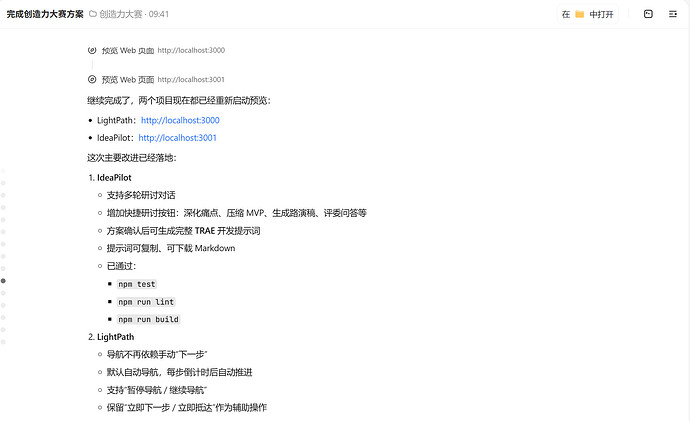Click the '预览 Web 页面' label for localhost:3001
Viewport: 690px width, 421px height.
pos(128,80)
